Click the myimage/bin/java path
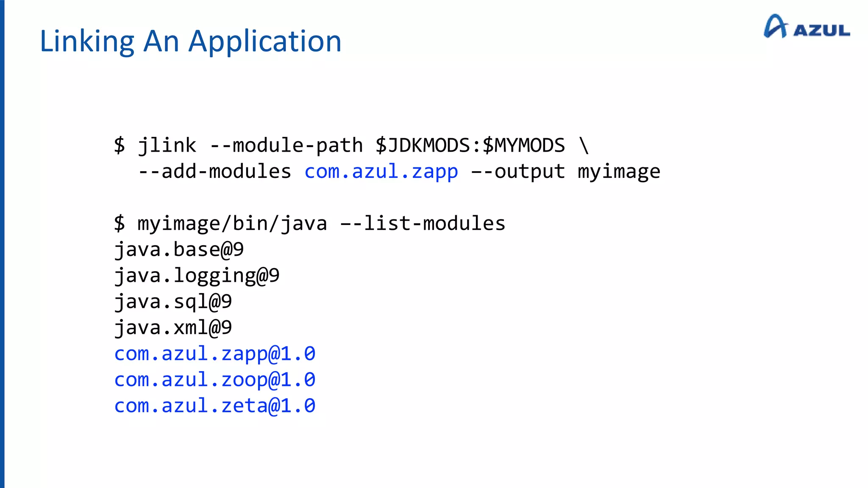The width and height of the screenshot is (868, 488). coord(232,223)
